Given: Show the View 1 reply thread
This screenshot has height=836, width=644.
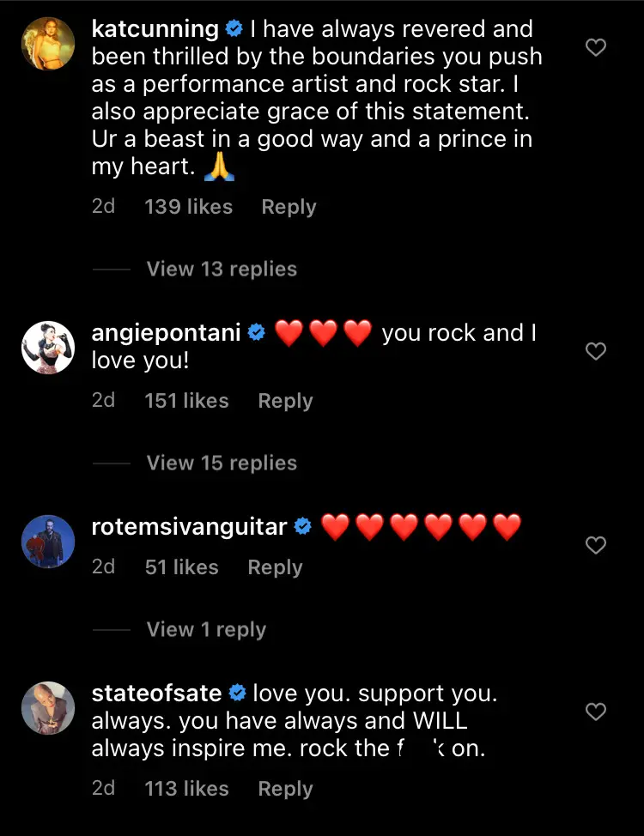Looking at the screenshot, I should tap(206, 629).
